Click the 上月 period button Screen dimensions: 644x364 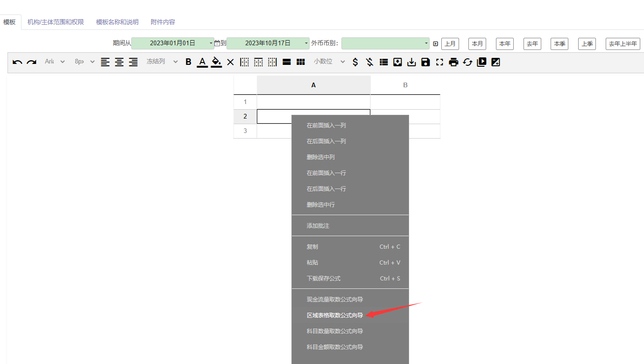450,44
